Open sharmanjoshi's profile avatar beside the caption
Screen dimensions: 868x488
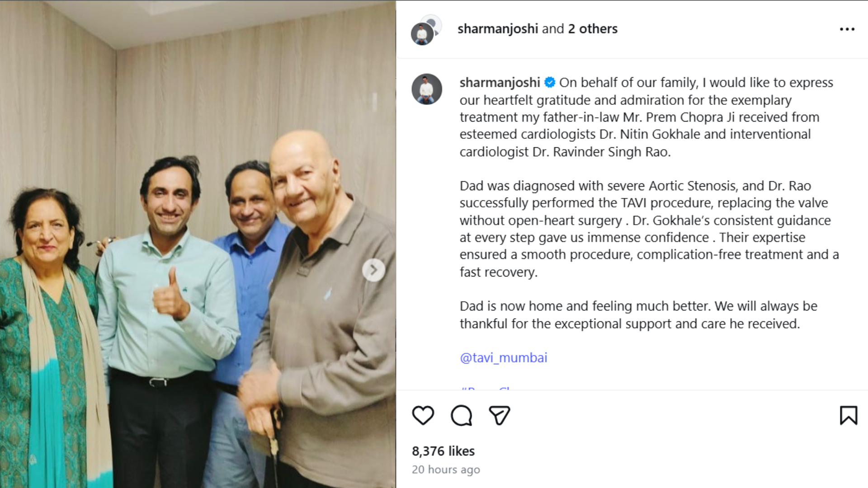(427, 89)
